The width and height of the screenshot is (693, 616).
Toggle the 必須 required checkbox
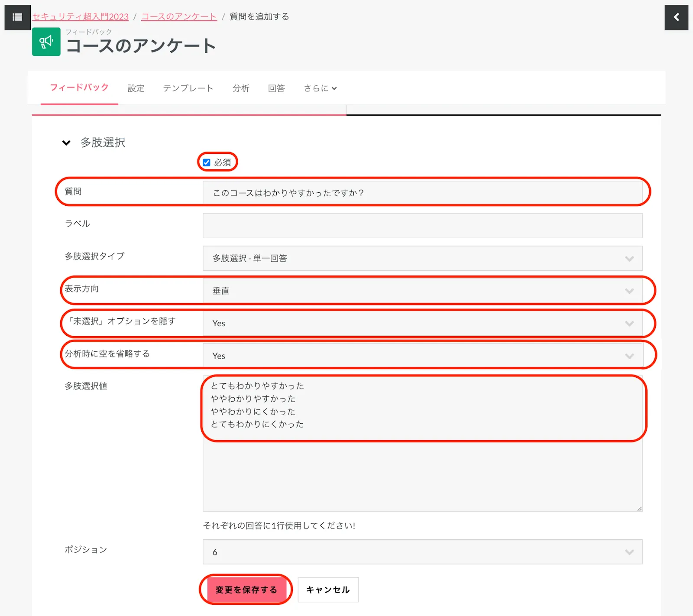tap(207, 162)
